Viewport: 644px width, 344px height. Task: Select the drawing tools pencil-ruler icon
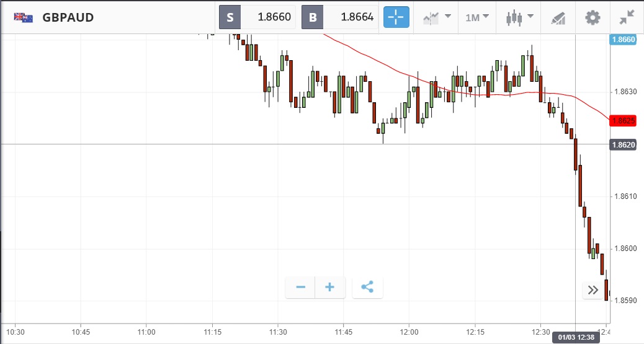pyautogui.click(x=557, y=17)
